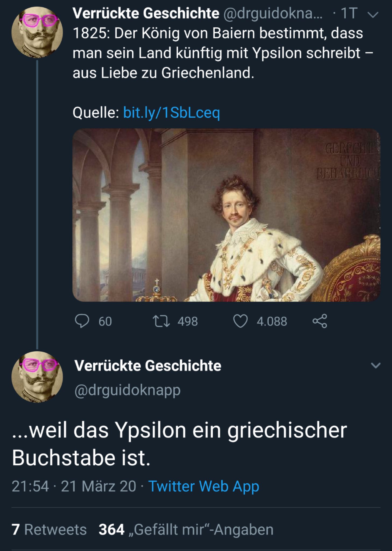Screen dimensions: 392x551
Task: Click the 4.088 likes count
Action: coord(272,321)
